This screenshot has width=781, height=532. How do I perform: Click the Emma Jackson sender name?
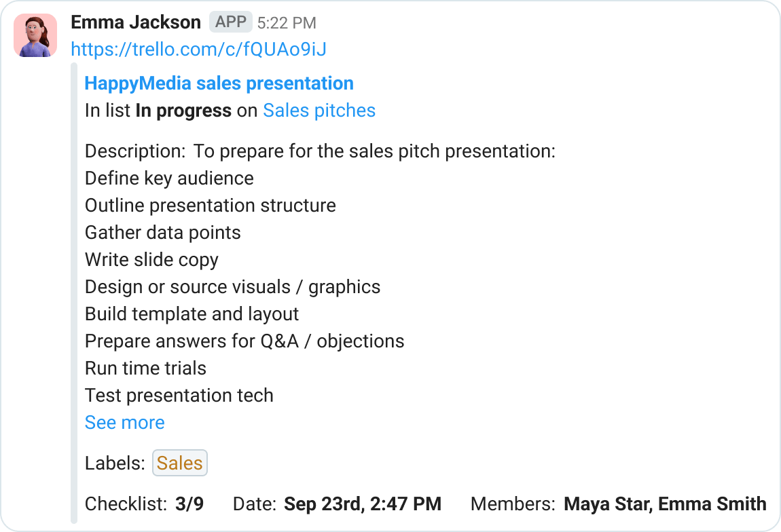pos(136,22)
